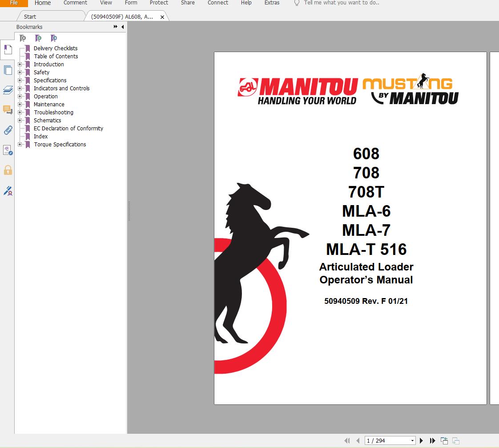Jump to the Table of Contents bookmark

[56, 57]
